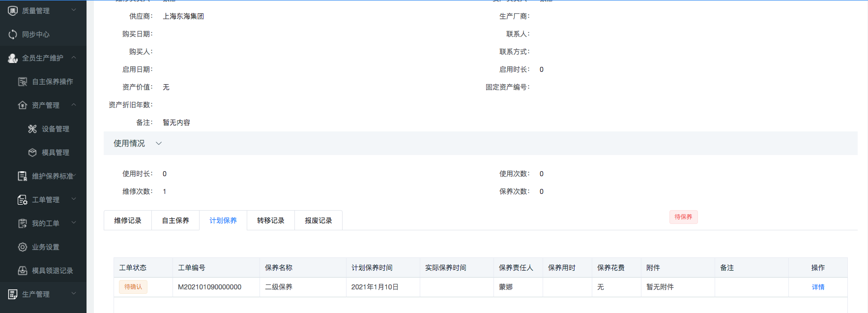Screen dimensions: 868x313
Task: Click the 同步中心 sync icon
Action: pyautogui.click(x=13, y=34)
